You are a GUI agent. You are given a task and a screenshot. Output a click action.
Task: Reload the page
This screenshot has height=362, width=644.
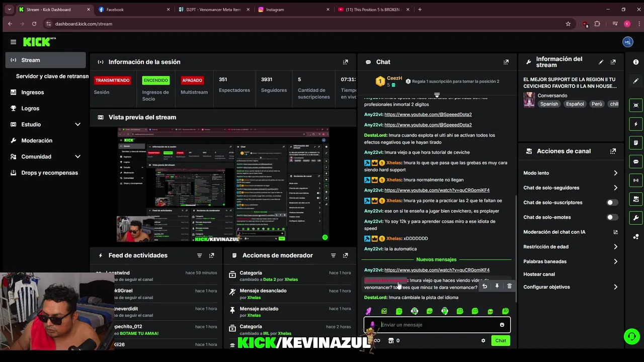34,24
